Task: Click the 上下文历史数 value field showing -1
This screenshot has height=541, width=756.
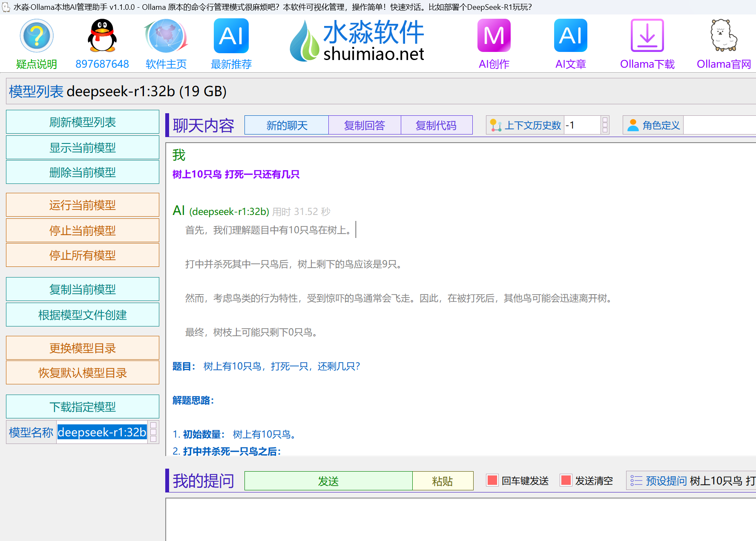Action: click(x=583, y=125)
